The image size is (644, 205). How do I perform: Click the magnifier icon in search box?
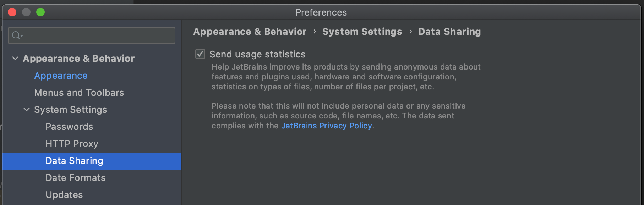tap(17, 35)
